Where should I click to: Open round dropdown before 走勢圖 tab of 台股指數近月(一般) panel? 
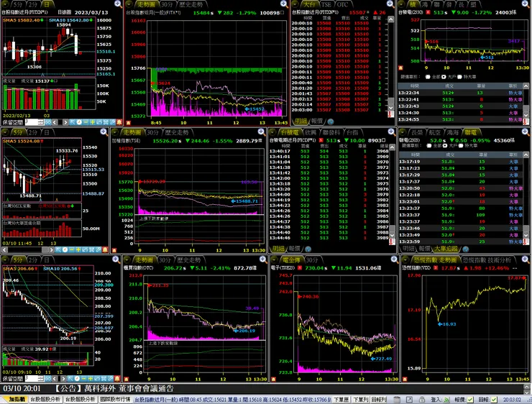(x=129, y=4)
